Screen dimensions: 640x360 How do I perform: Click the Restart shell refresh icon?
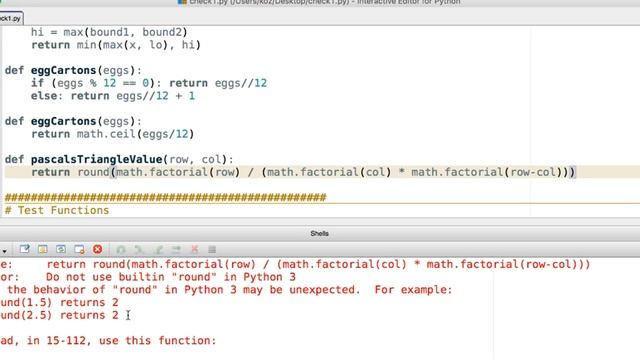(61, 249)
